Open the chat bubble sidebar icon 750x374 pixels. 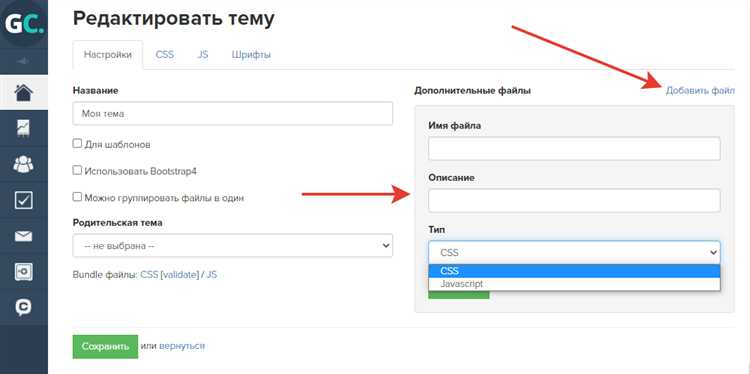point(23,307)
